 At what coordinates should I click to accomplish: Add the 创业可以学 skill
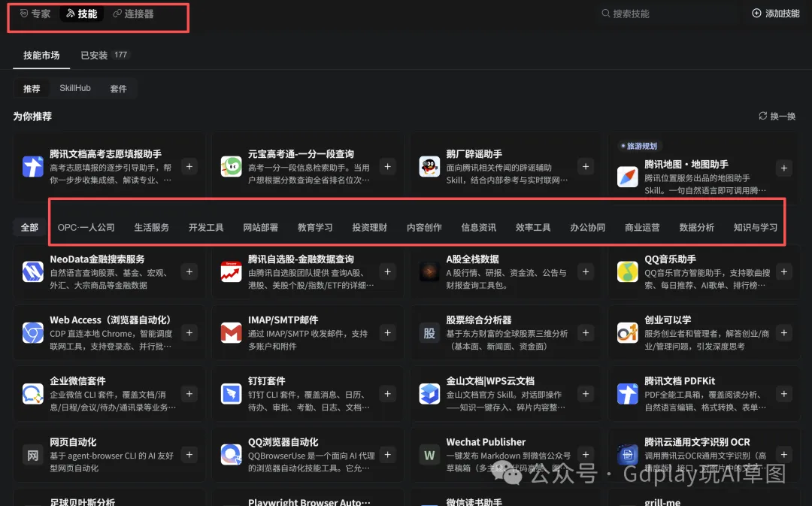(784, 333)
